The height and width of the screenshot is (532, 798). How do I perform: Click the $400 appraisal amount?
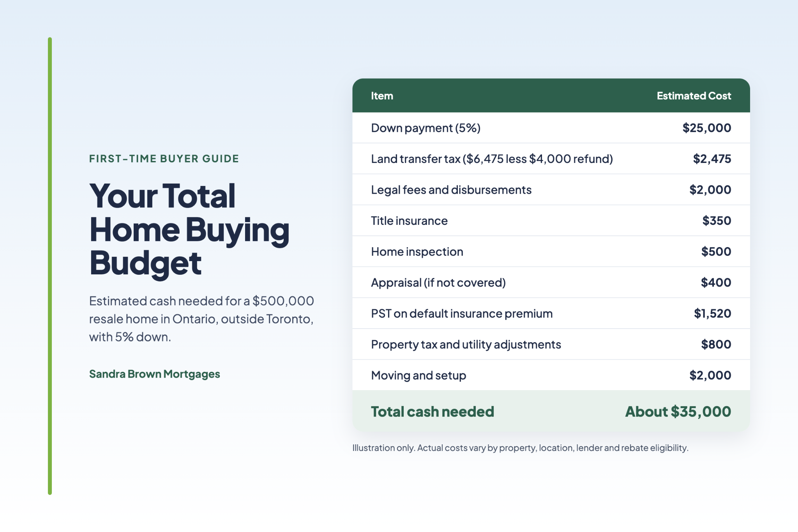point(716,283)
